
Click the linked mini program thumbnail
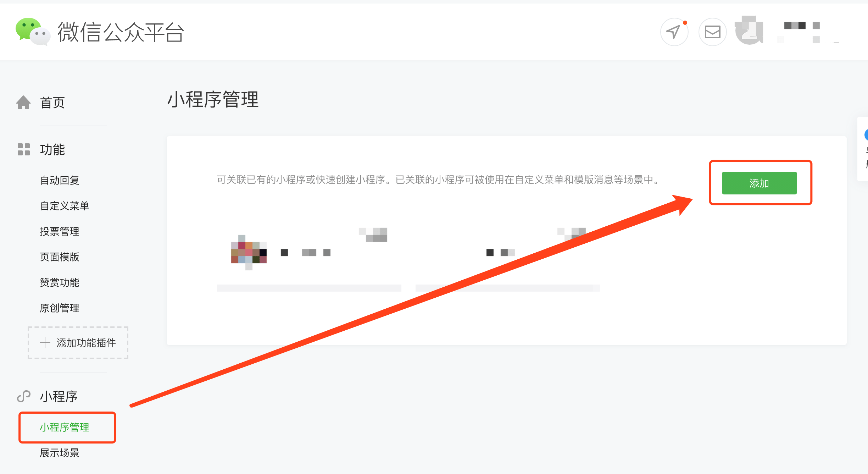click(249, 252)
